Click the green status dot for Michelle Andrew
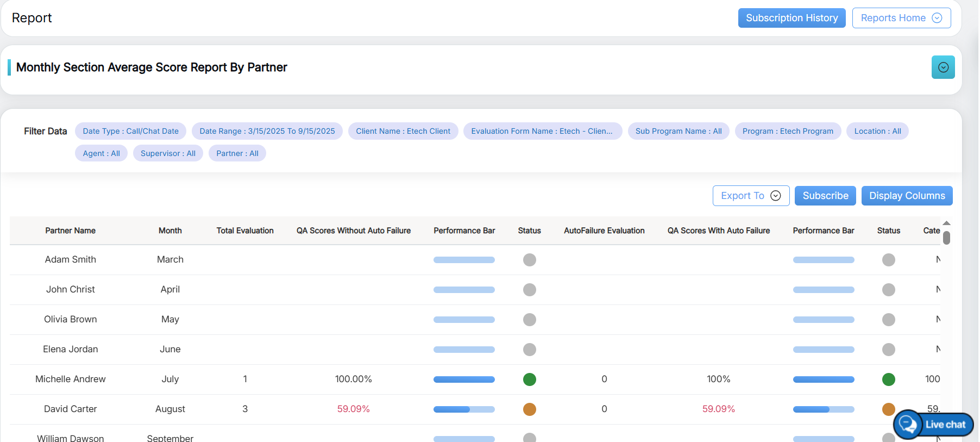The image size is (980, 442). pos(529,379)
